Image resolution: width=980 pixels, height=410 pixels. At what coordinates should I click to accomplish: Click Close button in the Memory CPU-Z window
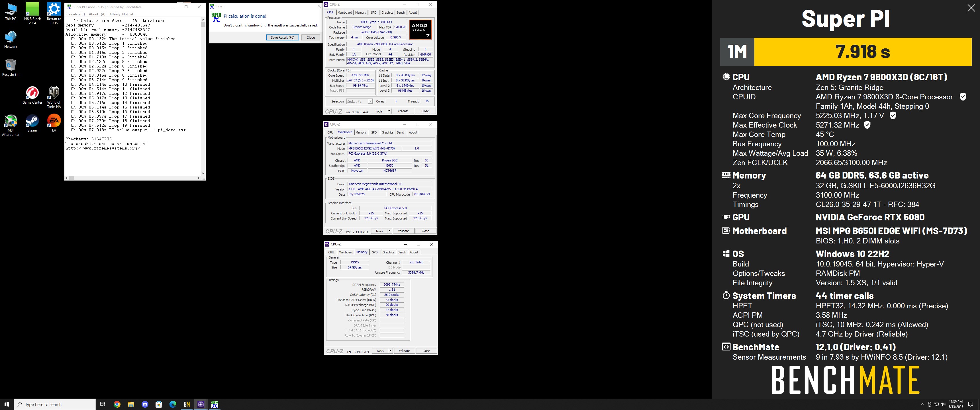[x=426, y=351]
